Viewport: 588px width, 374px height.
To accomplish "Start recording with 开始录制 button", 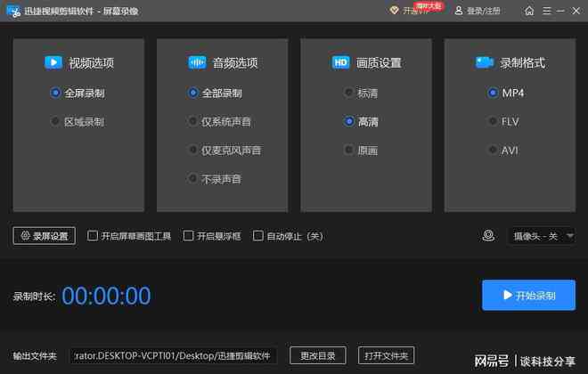I will 528,295.
